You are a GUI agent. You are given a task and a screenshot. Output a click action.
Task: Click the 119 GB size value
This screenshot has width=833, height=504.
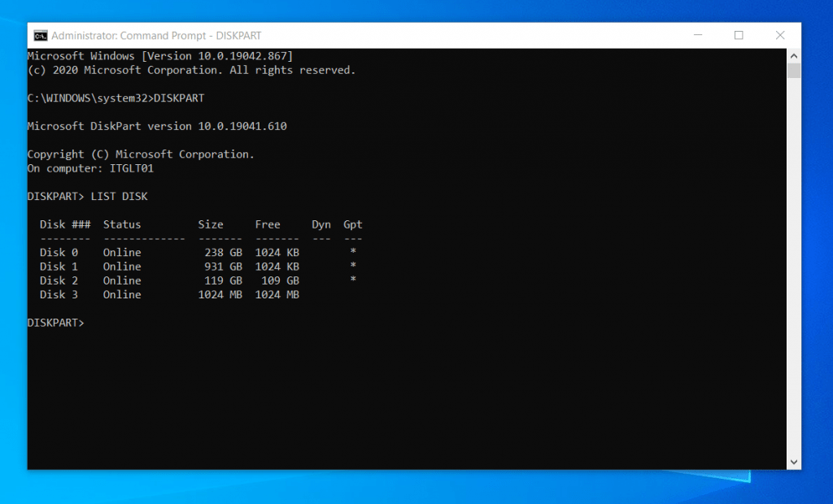point(223,280)
